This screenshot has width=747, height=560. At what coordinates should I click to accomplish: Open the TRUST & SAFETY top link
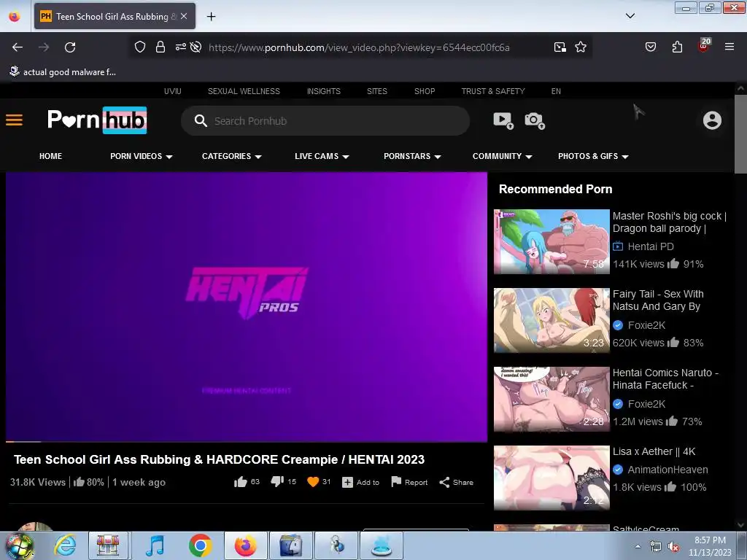point(493,91)
